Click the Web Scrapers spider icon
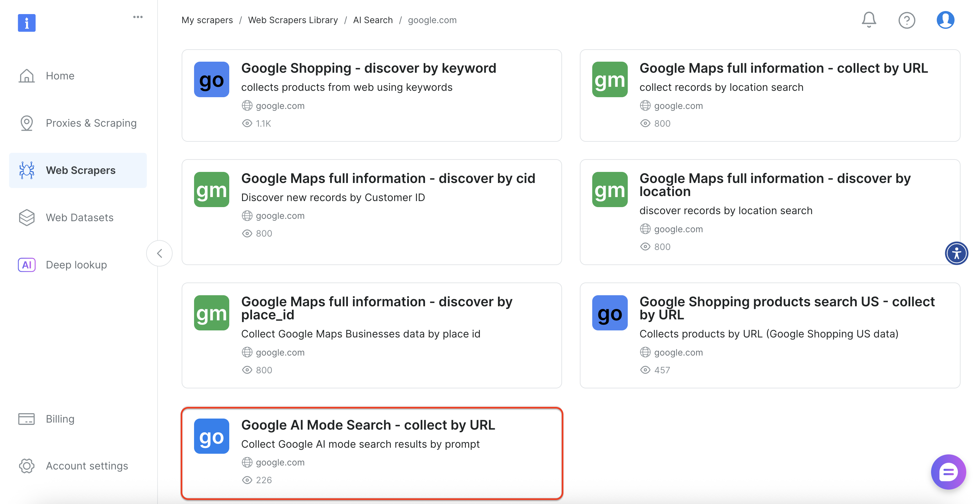Screen dimensions: 980x504 point(26,170)
